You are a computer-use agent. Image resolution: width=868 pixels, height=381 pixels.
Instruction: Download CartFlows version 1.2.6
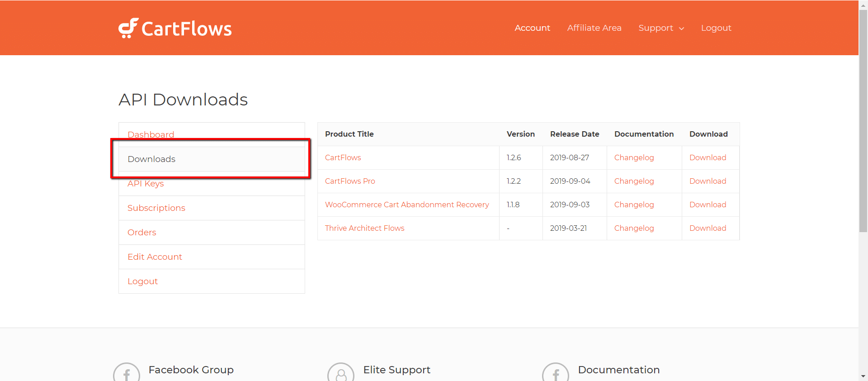pyautogui.click(x=708, y=157)
